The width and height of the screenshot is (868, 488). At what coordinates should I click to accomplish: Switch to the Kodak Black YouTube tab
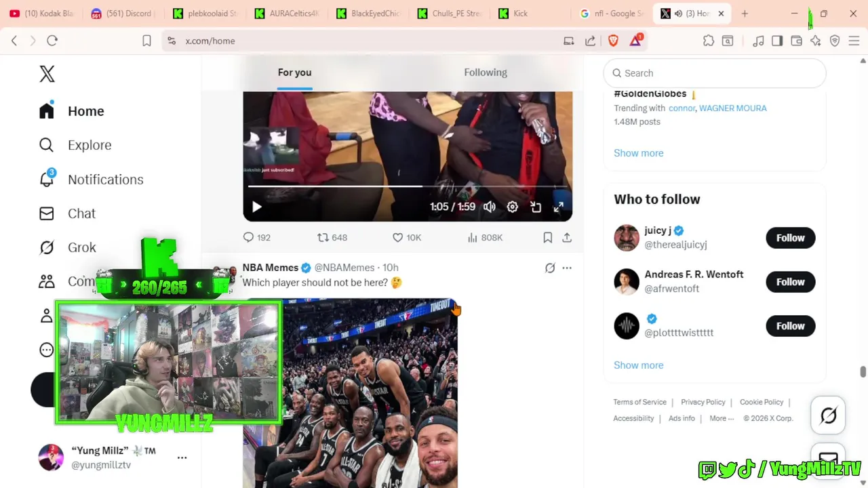(x=42, y=14)
